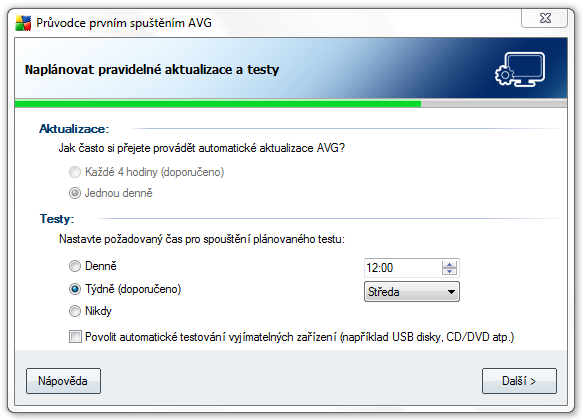Click the AVG logo icon in title bar
This screenshot has width=582, height=420.
(x=23, y=23)
